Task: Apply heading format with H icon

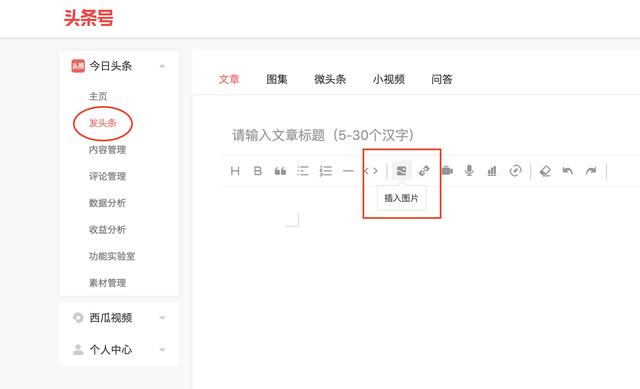Action: 235,171
